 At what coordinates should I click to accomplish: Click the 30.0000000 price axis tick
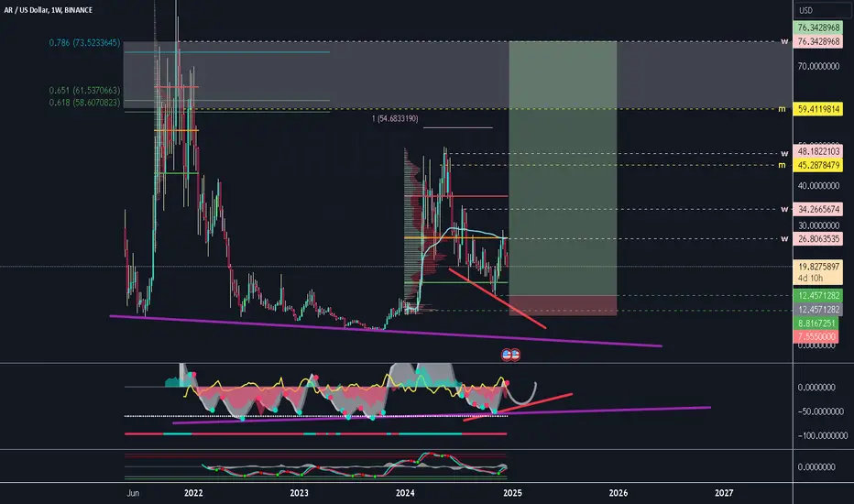818,225
